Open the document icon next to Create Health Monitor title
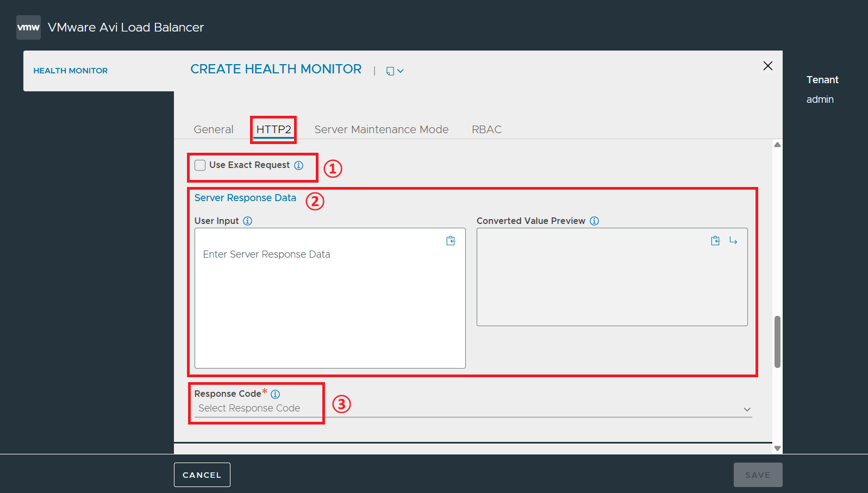 (390, 71)
